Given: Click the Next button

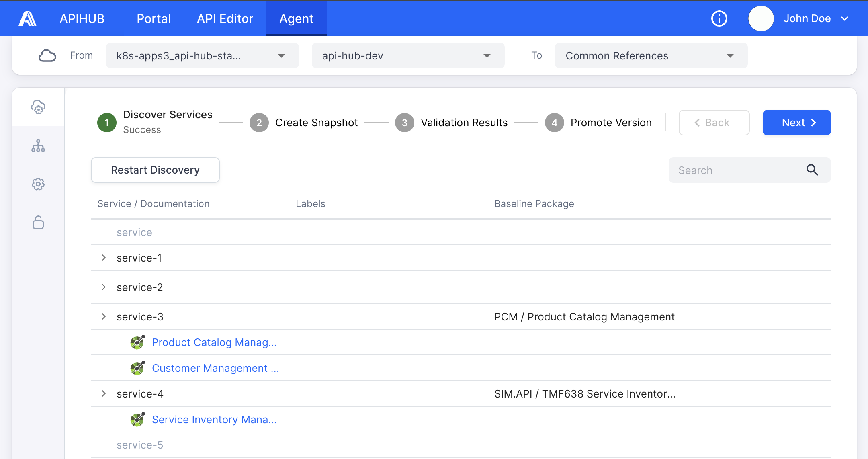Looking at the screenshot, I should point(796,123).
